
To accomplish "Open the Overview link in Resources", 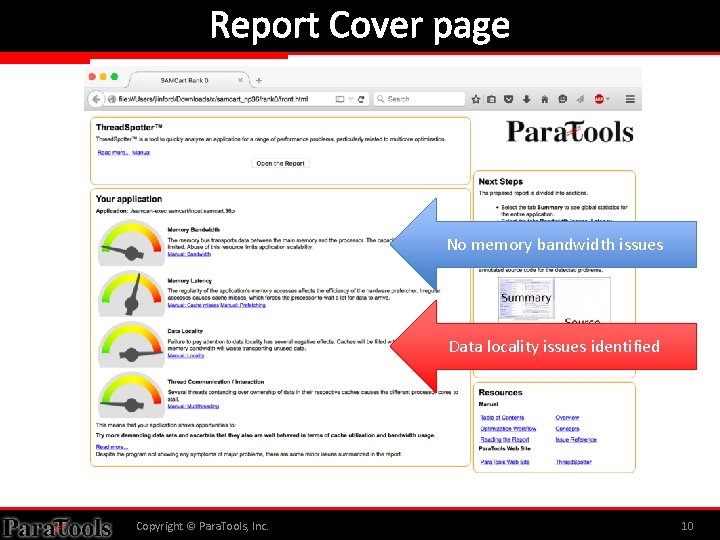I will (567, 417).
